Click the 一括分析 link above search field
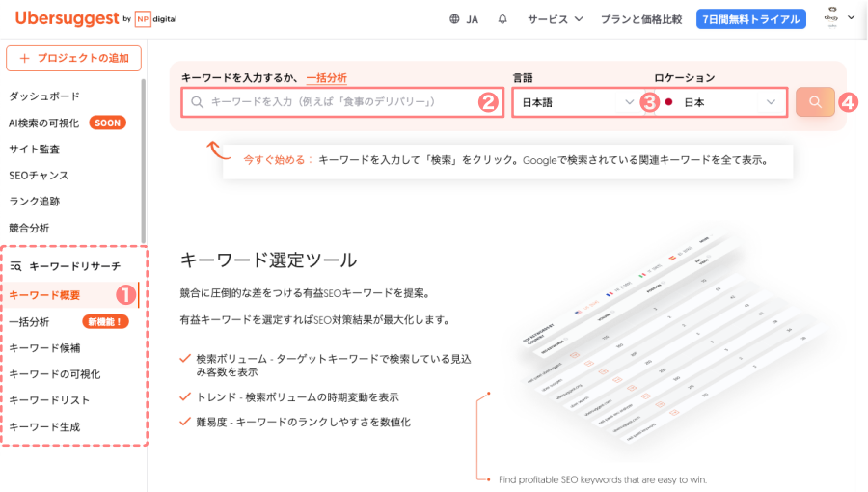This screenshot has width=868, height=492. (327, 78)
